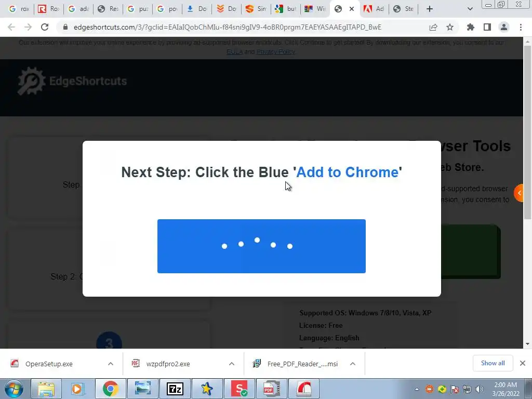Click the blue loading button in the dialog

point(261,246)
